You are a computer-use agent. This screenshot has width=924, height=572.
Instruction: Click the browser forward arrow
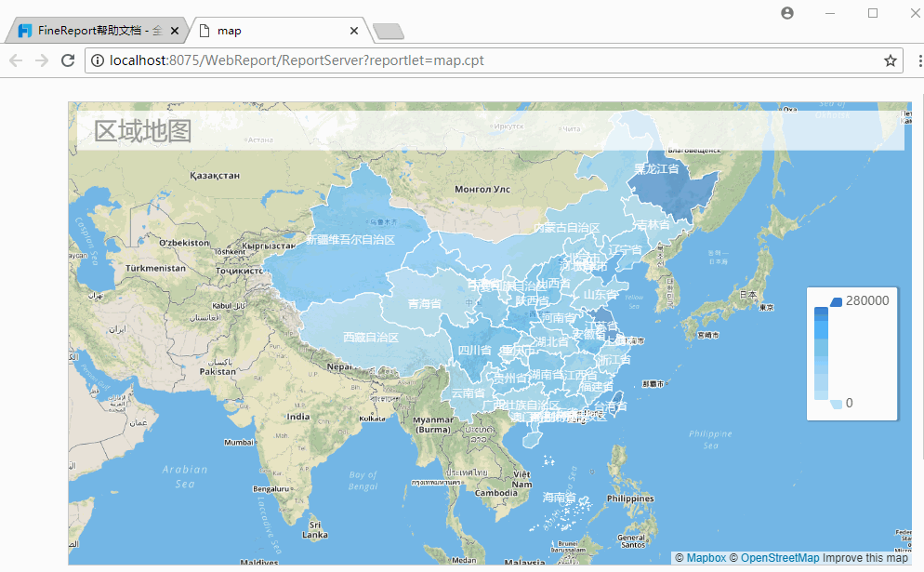pos(41,60)
